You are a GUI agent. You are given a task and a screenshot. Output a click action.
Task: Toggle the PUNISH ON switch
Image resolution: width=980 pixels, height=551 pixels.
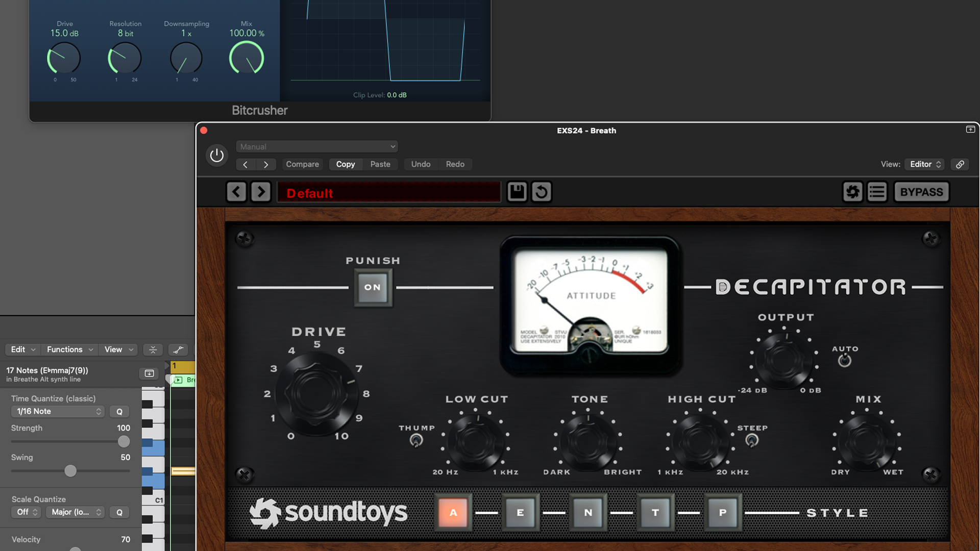pyautogui.click(x=373, y=287)
